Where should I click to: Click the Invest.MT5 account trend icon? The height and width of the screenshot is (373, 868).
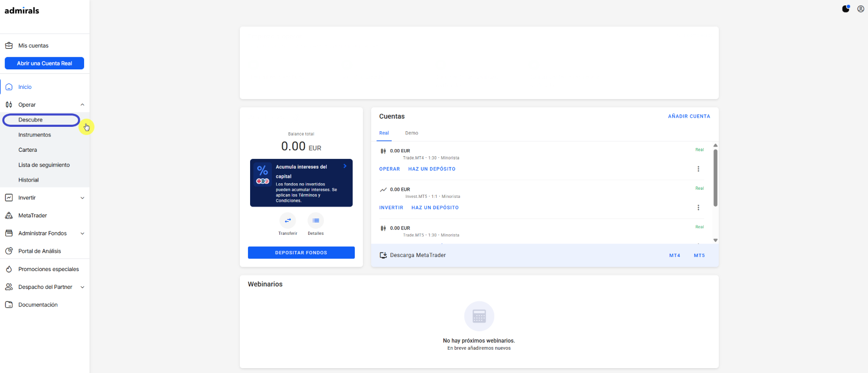(x=383, y=190)
